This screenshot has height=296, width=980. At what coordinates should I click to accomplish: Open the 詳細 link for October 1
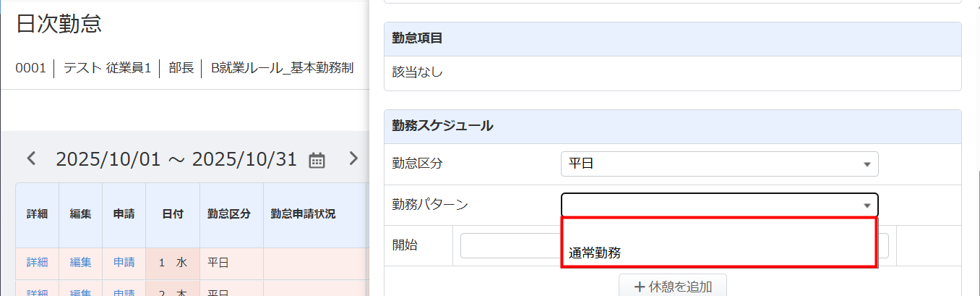[37, 263]
